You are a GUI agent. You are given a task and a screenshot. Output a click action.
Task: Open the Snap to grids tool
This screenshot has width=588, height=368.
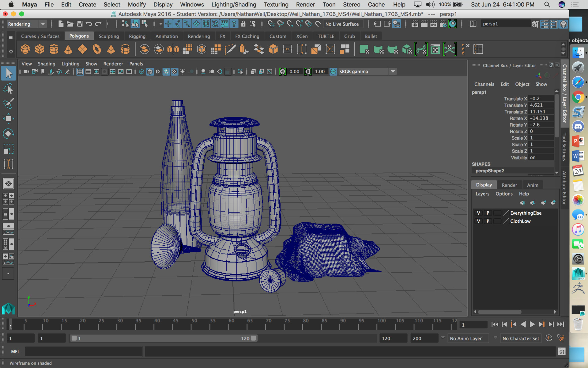click(x=168, y=24)
